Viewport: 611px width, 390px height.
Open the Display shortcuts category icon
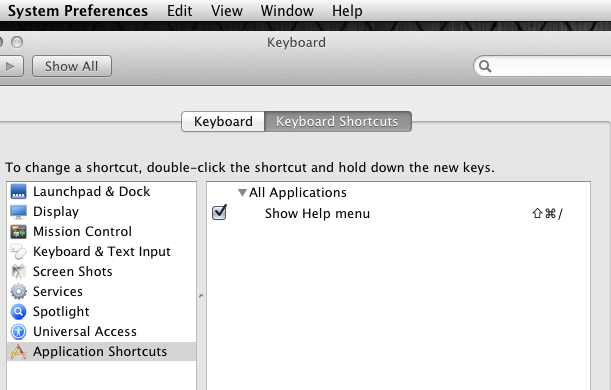click(x=18, y=212)
